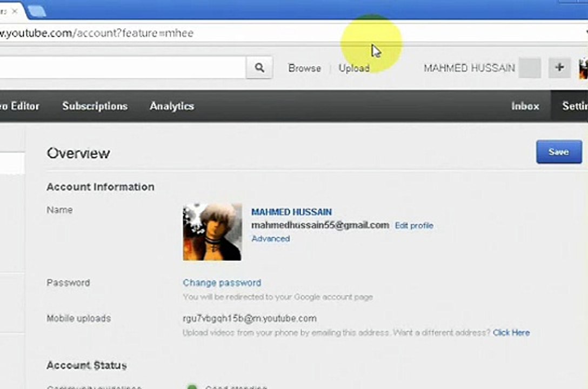Click the mahmedhussain55@gmail.com email text

[x=320, y=225]
